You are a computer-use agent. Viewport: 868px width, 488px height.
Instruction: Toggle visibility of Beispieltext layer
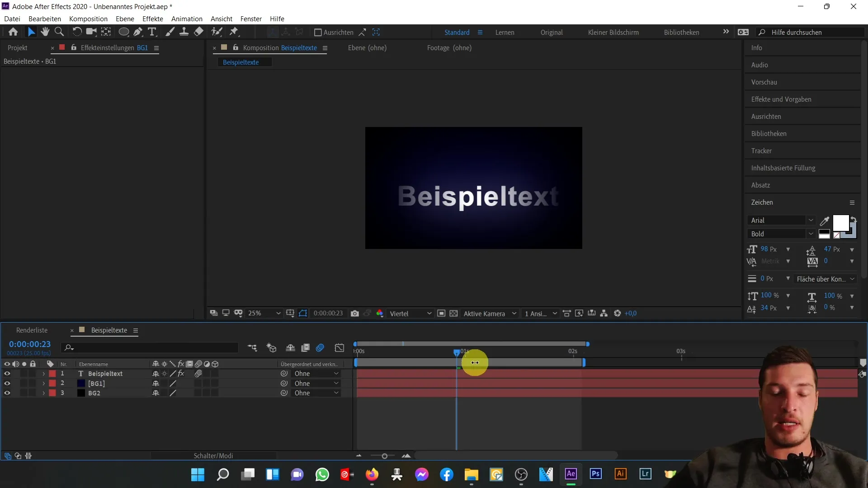click(x=7, y=374)
